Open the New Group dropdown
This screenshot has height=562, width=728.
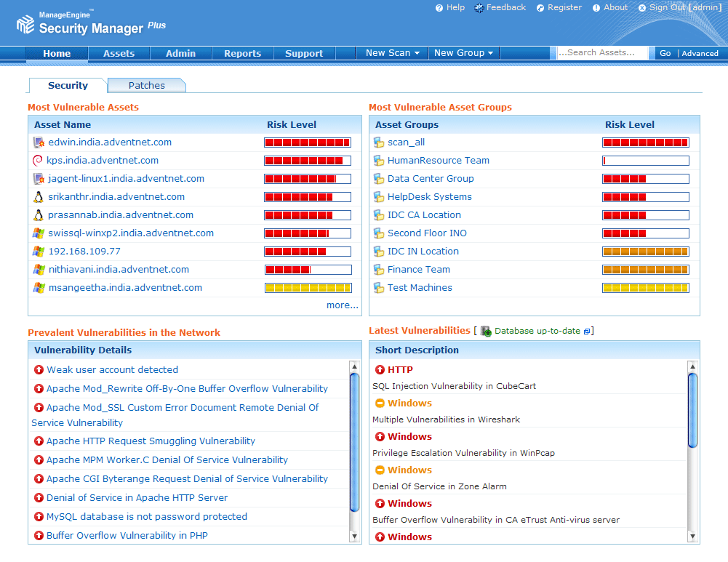[x=463, y=53]
